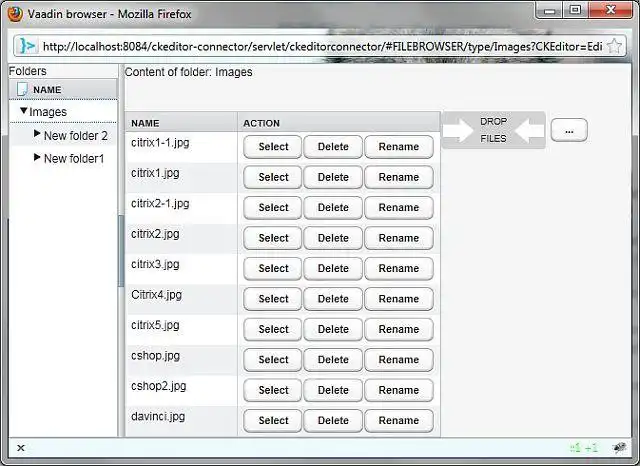The height and width of the screenshot is (466, 640).
Task: Maximize the Firefox window
Action: [x=575, y=10]
